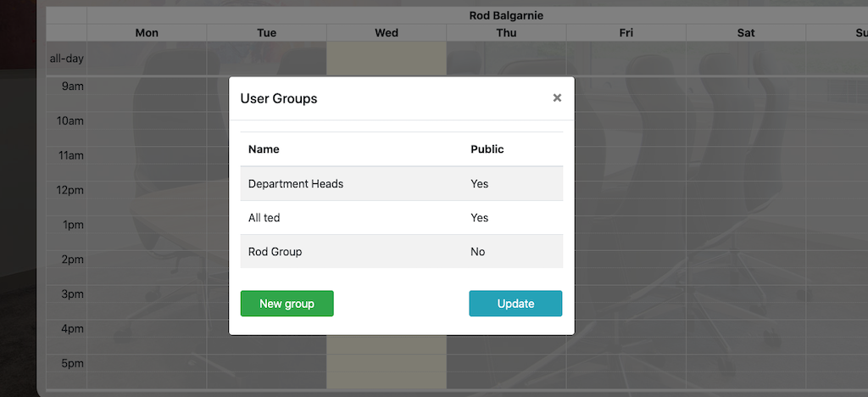Close the User Groups dialog
Viewport: 868px width, 397px height.
tap(557, 98)
